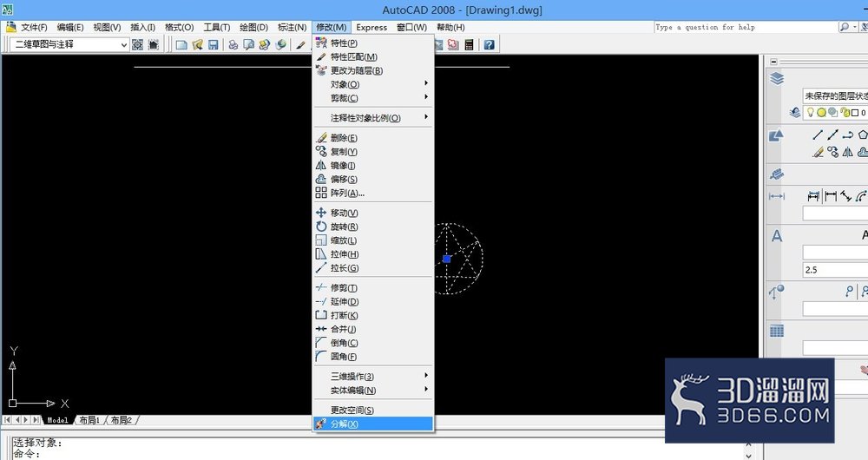Viewport: 868px width, 460px height.
Task: Select Change to ByLayer (更改为随层) entry
Action: coord(372,70)
